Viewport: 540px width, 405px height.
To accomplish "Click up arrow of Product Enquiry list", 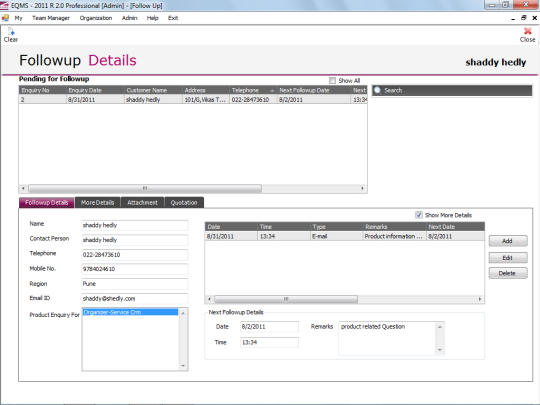I will 183,313.
